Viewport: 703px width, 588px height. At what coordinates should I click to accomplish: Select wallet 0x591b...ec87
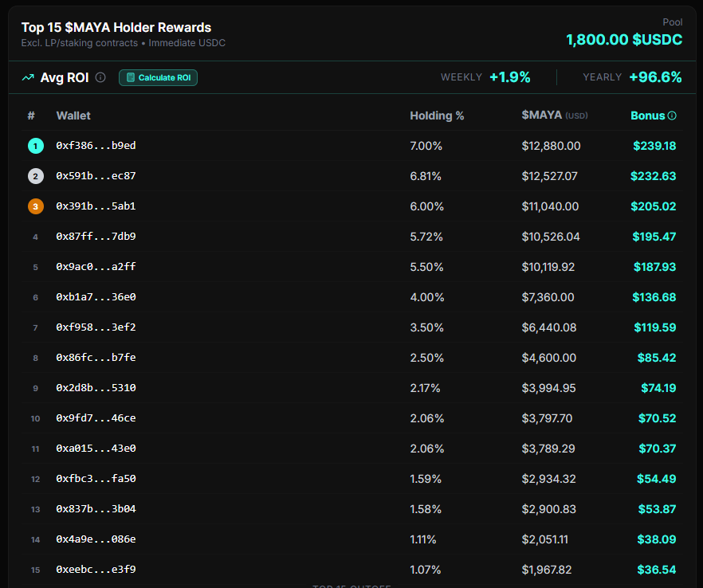pyautogui.click(x=96, y=176)
